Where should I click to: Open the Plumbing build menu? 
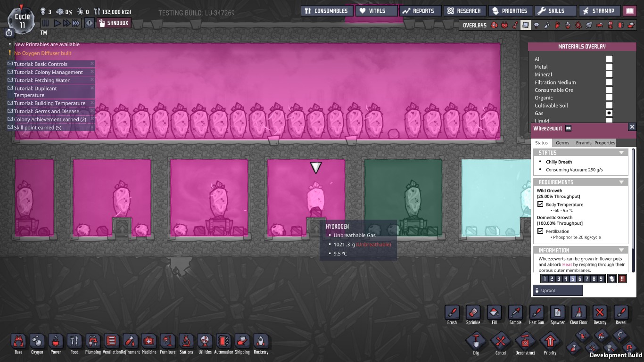(93, 341)
